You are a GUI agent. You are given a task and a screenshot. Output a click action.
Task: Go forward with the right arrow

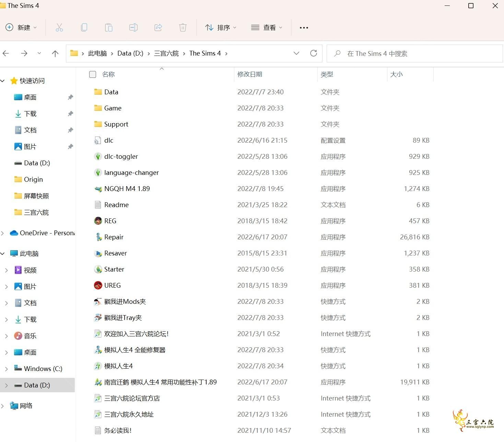[x=24, y=53]
